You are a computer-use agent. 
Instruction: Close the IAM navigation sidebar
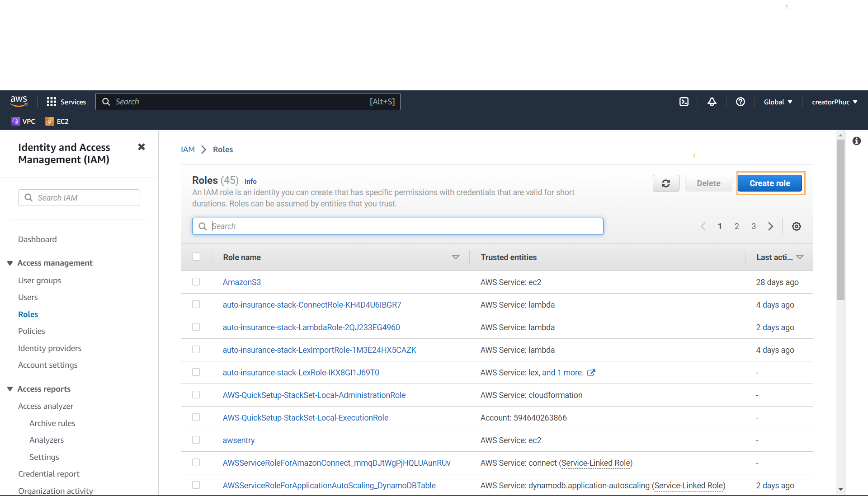click(x=142, y=147)
